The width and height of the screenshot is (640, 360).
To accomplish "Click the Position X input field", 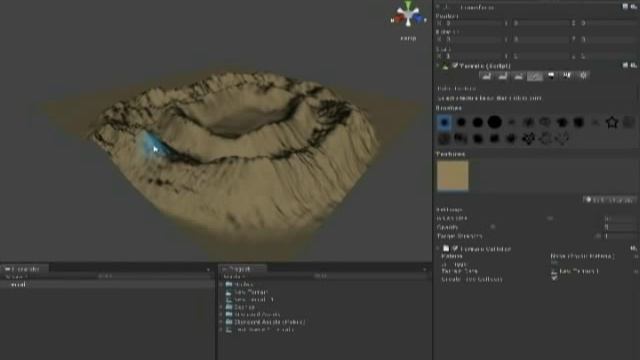I will pyautogui.click(x=472, y=24).
